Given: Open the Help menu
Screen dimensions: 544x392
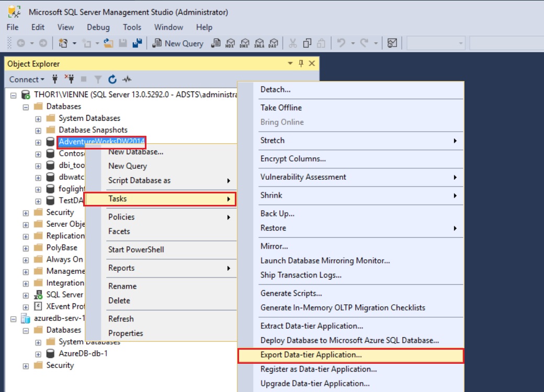Looking at the screenshot, I should pos(204,27).
